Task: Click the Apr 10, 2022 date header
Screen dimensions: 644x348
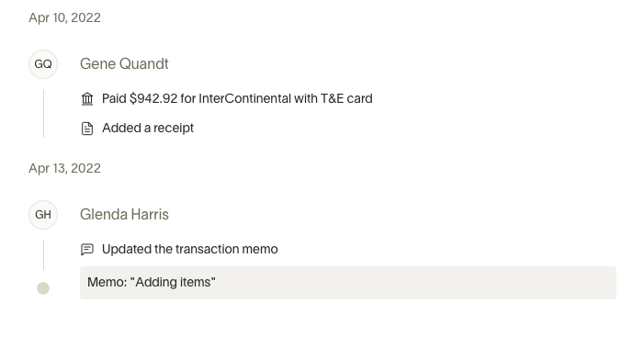Action: point(64,17)
